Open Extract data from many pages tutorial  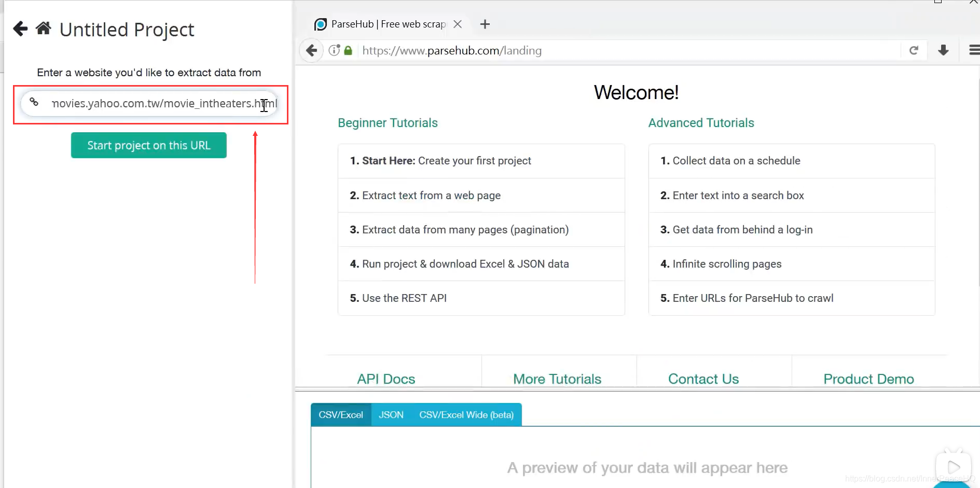tap(481, 230)
